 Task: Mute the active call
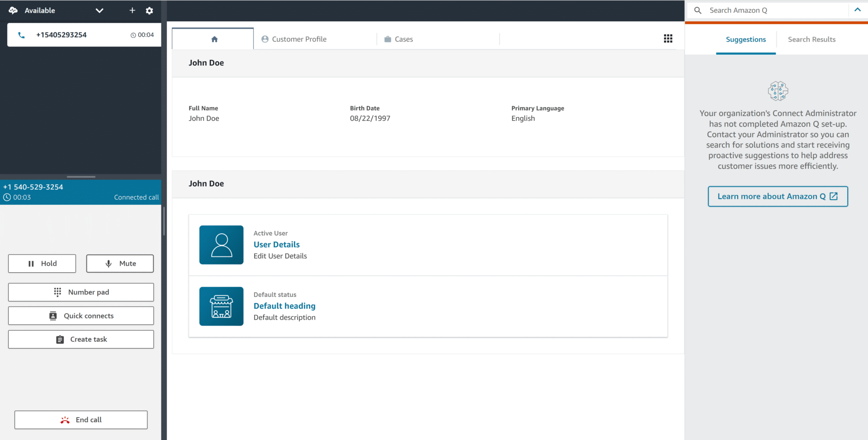(119, 264)
